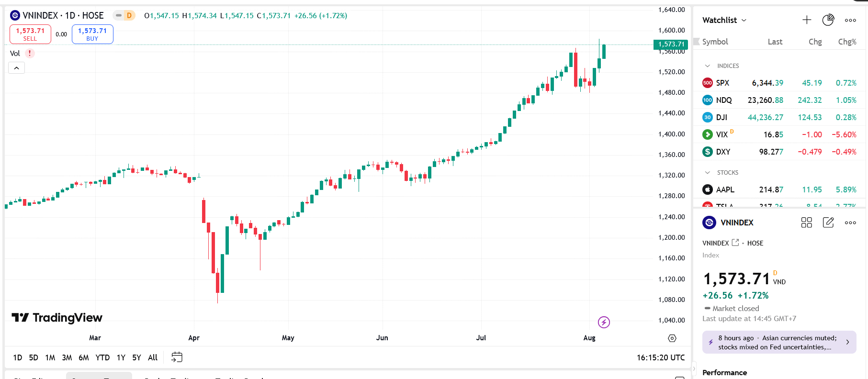868x379 pixels.
Task: Open the Watchlist name dropdown
Action: tap(724, 20)
